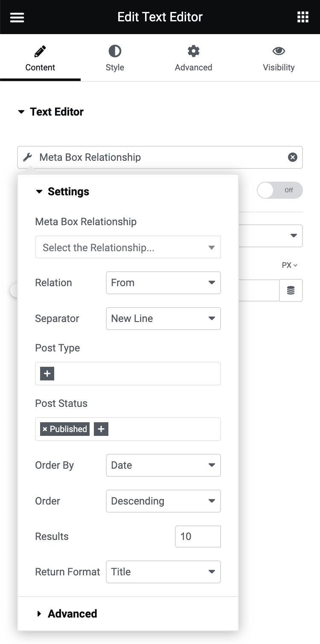Open the PX unit selector
Screen dimensions: 320x644
[x=289, y=265]
